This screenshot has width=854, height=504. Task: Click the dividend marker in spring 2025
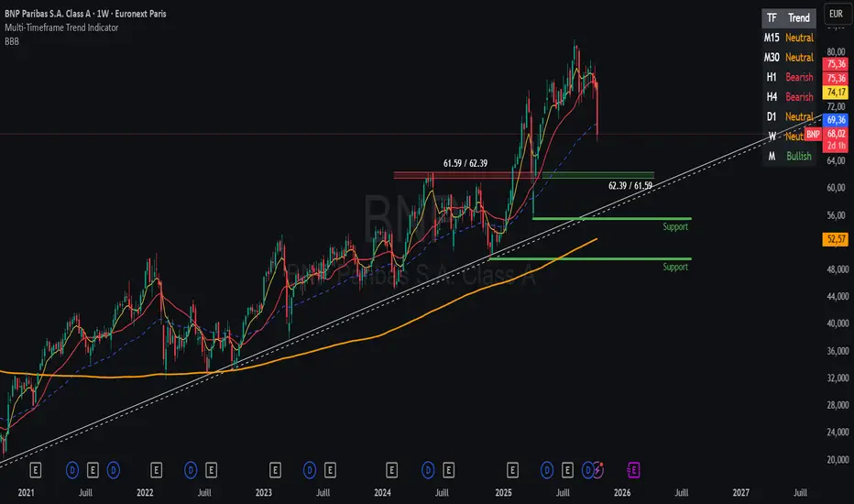click(547, 470)
